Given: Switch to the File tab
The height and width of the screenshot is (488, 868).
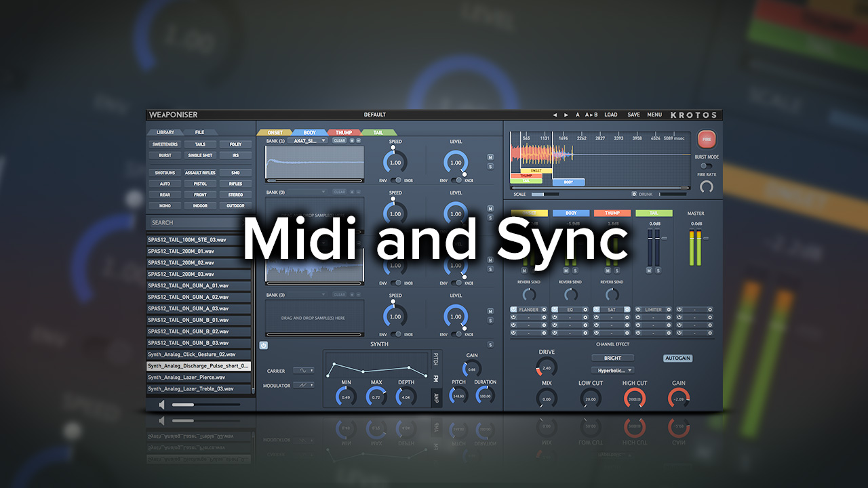Looking at the screenshot, I should tap(199, 132).
